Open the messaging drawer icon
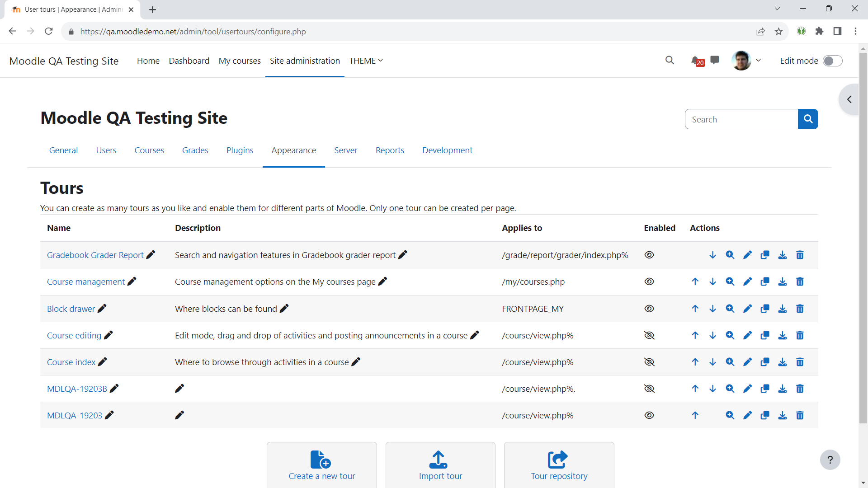The height and width of the screenshot is (488, 868). click(x=715, y=60)
